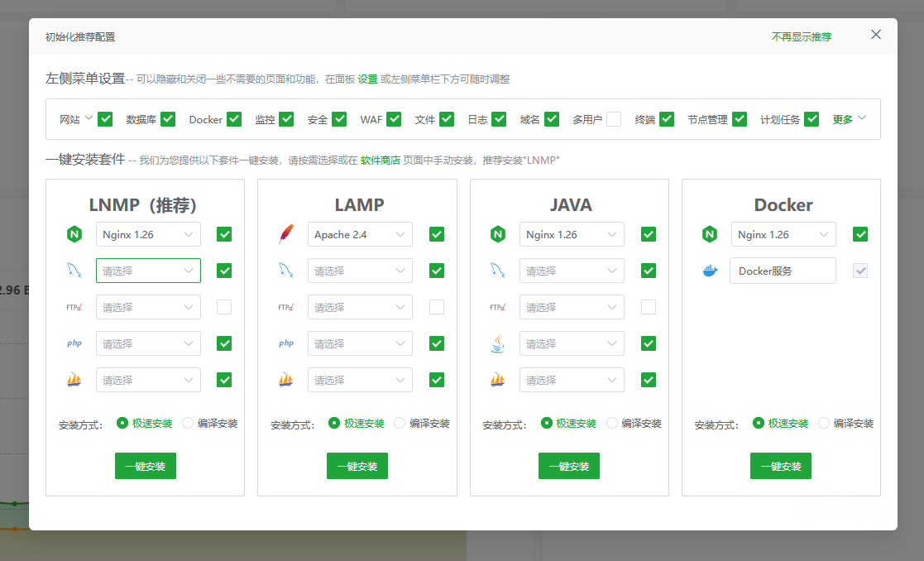Click the MySQL dolphin icon in LNMP card

click(74, 271)
